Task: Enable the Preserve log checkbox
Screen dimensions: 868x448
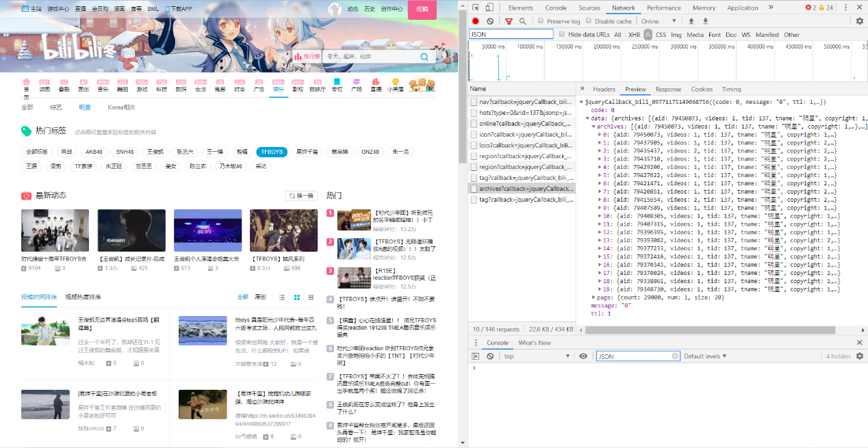Action: point(540,21)
